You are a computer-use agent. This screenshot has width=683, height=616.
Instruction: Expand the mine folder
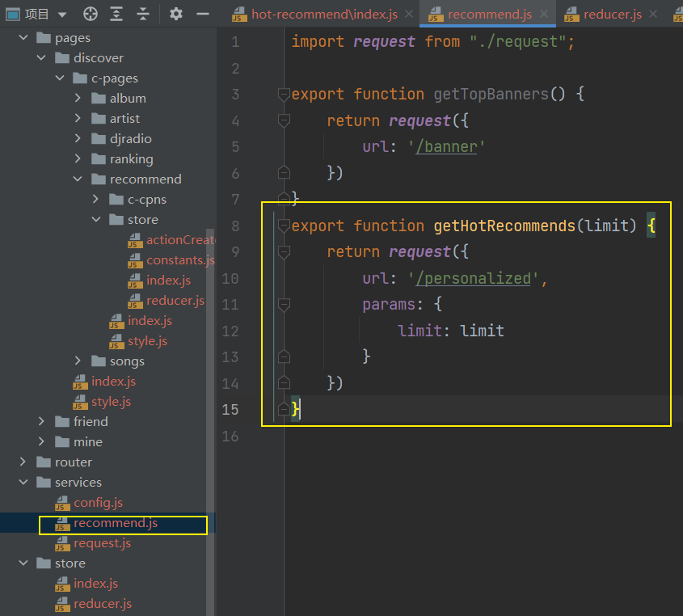coord(41,441)
